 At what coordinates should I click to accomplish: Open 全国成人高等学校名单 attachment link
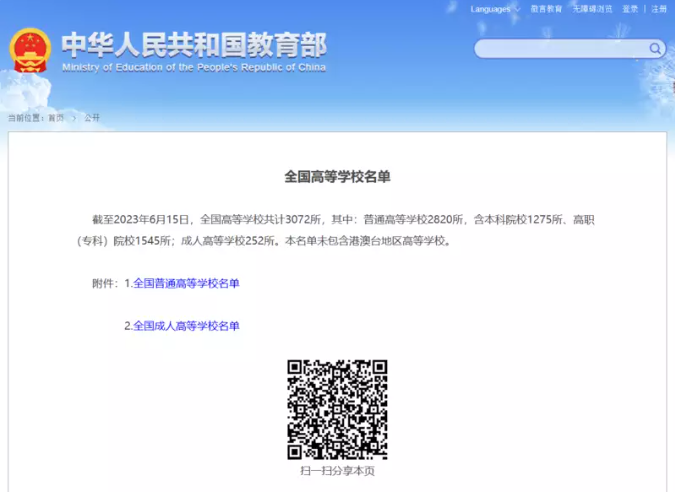coord(186,325)
